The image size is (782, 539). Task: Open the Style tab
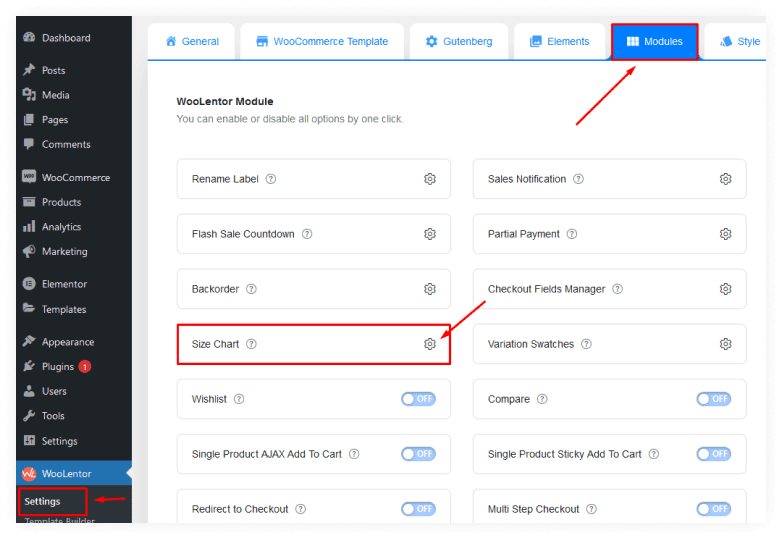tap(736, 41)
